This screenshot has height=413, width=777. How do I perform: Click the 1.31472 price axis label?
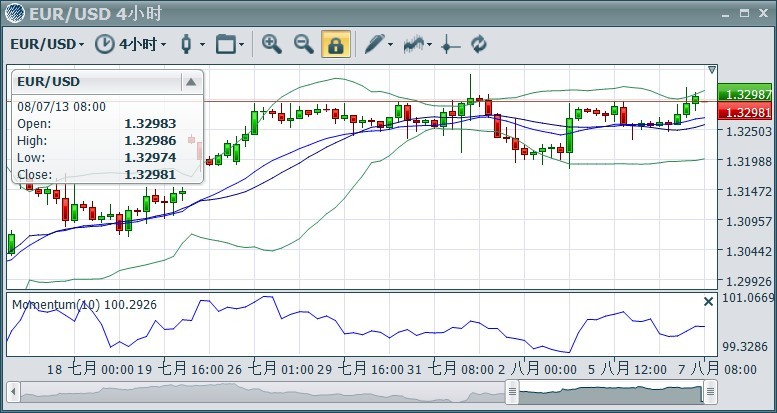pos(749,191)
